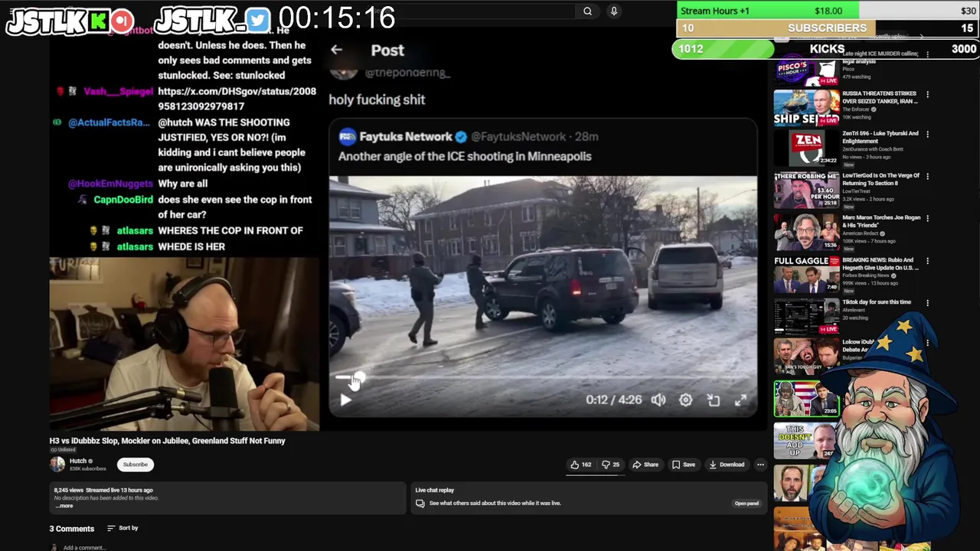Click the Hutch channel name

pos(78,461)
